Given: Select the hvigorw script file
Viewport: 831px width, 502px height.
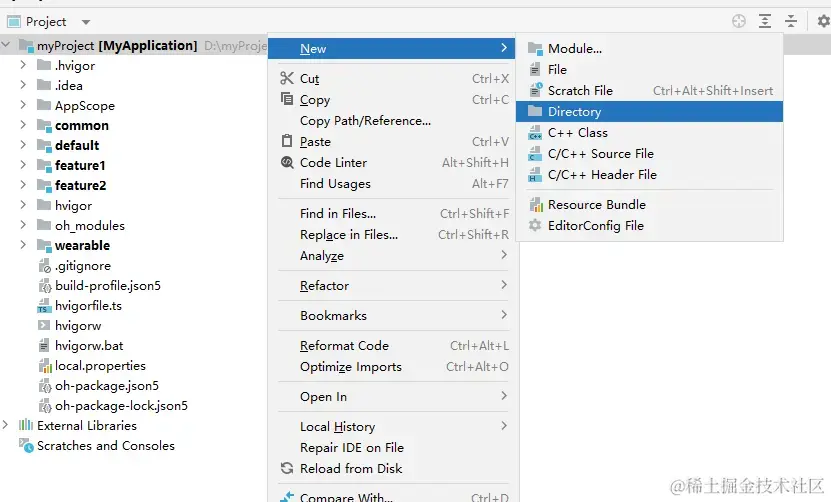Looking at the screenshot, I should (78, 326).
